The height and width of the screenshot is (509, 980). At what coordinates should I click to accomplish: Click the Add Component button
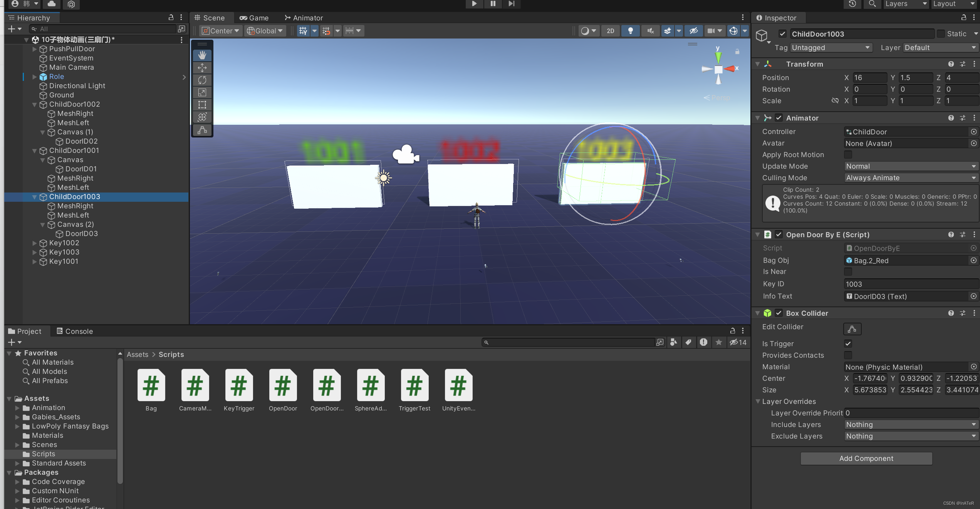866,458
